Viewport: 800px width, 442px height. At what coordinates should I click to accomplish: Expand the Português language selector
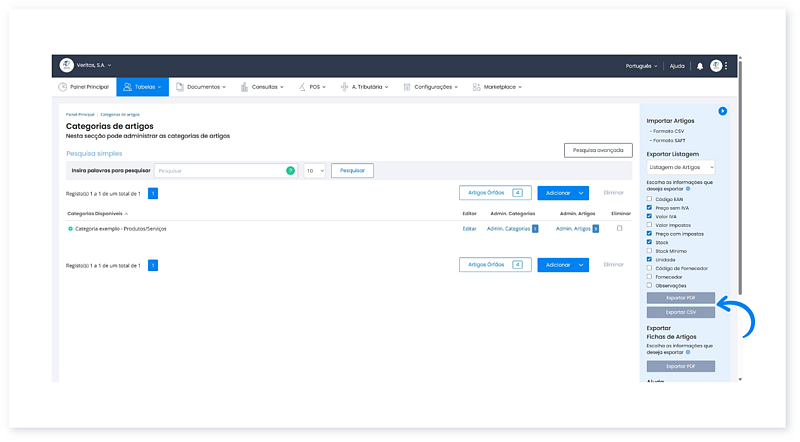coord(644,66)
